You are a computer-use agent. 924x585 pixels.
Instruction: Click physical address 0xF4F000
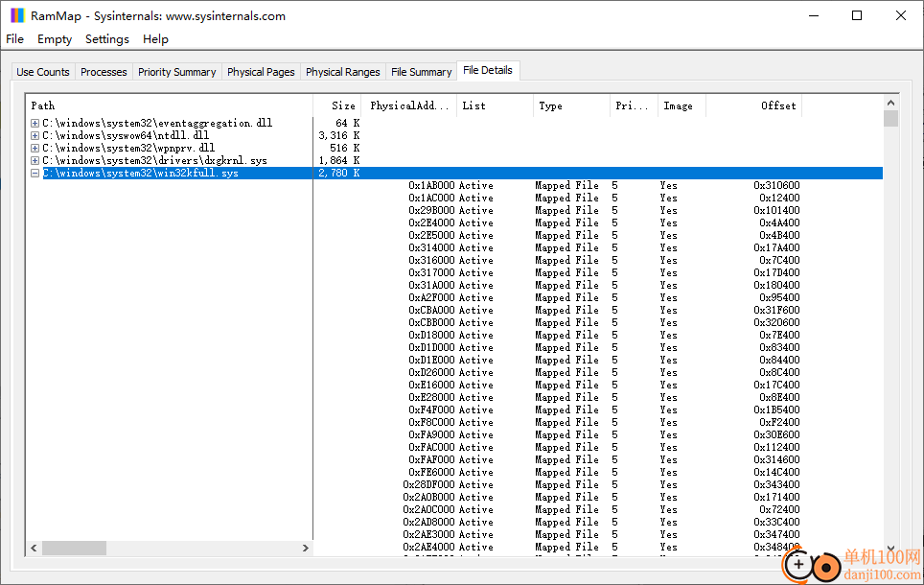pyautogui.click(x=431, y=409)
